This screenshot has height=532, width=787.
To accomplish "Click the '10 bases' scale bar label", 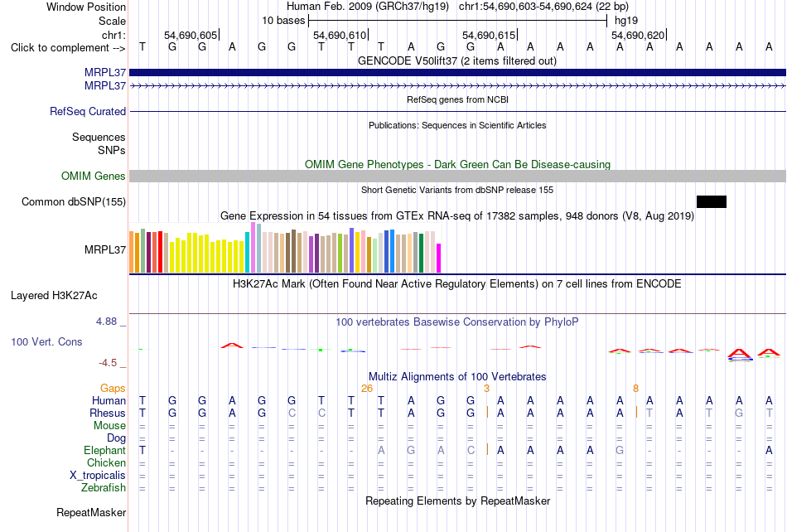I will 283,21.
